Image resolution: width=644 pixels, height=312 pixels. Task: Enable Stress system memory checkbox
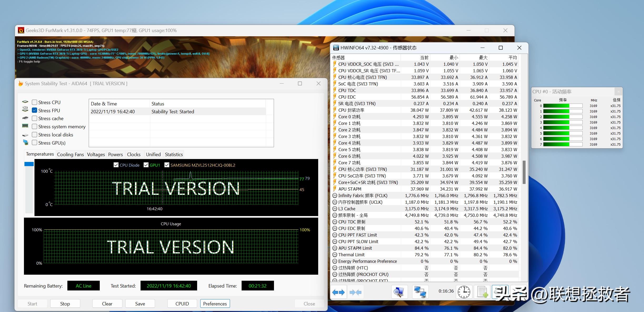[x=34, y=126]
